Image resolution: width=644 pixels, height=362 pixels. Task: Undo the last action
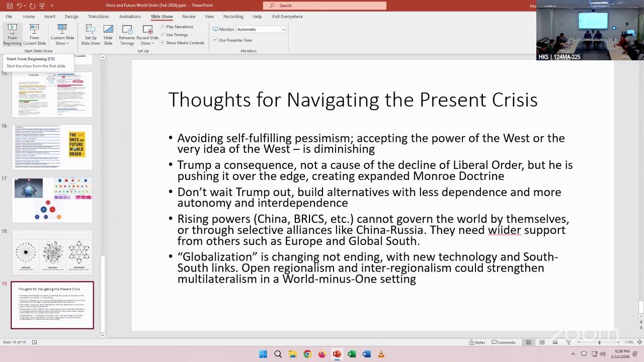tap(19, 6)
